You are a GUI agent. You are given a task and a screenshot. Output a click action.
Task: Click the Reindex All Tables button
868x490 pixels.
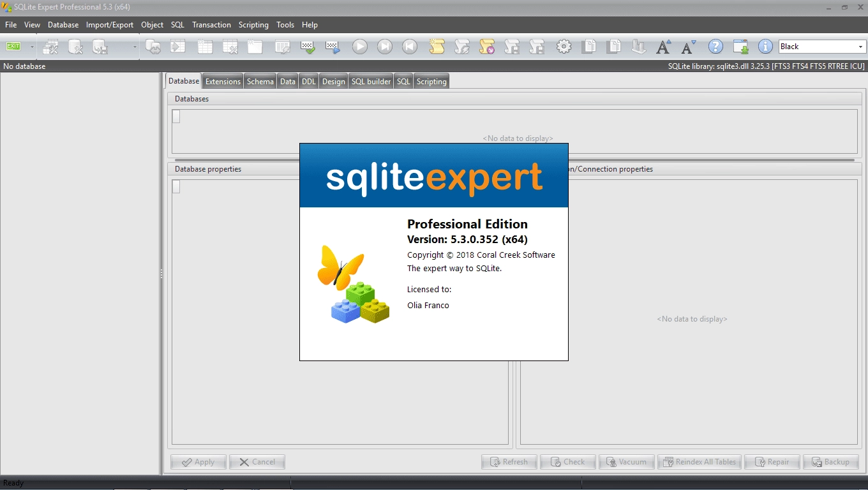(700, 462)
